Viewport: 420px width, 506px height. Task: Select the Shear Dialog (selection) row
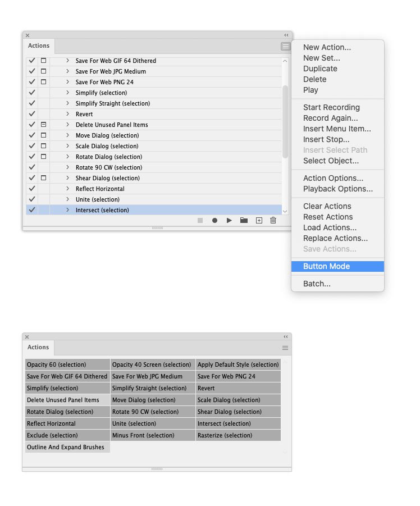click(154, 178)
